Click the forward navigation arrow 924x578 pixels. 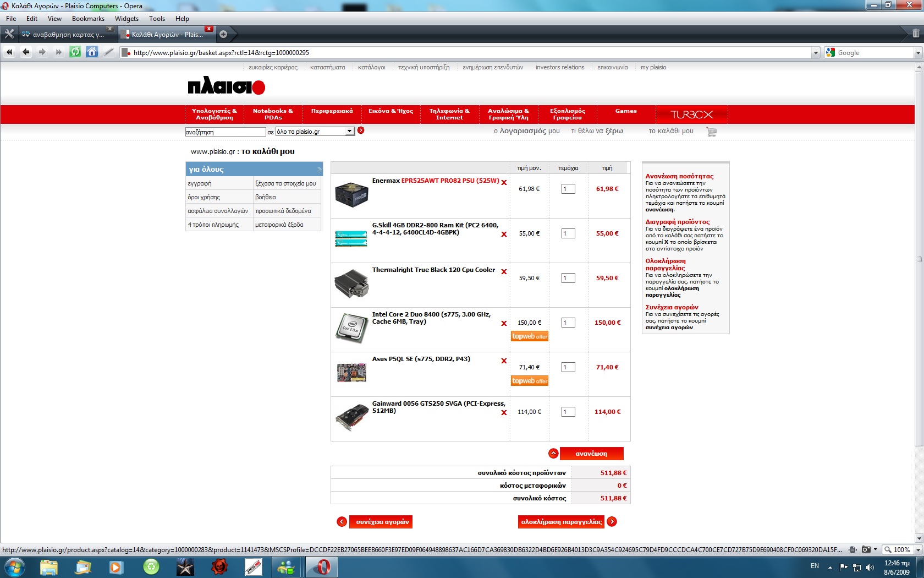point(42,52)
